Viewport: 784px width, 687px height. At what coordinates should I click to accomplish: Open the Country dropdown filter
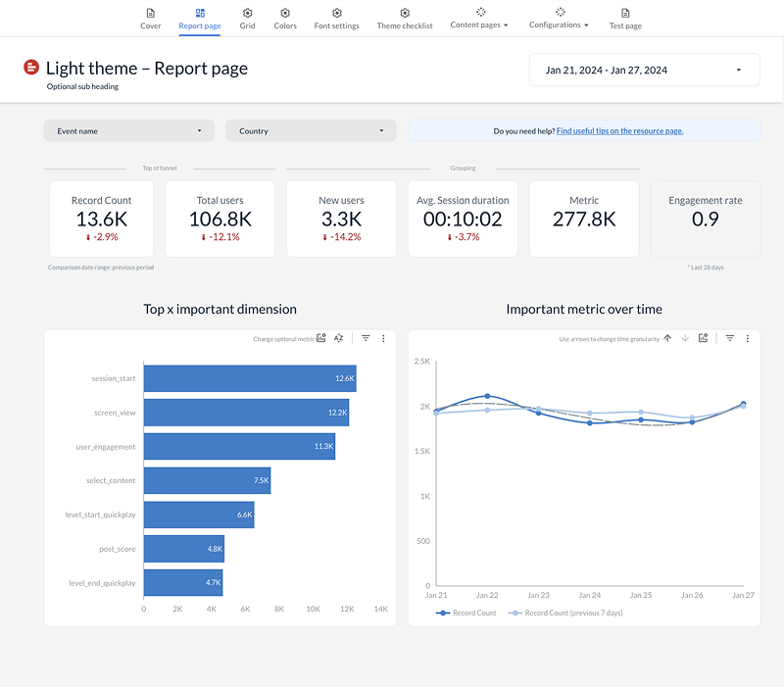[x=311, y=130]
